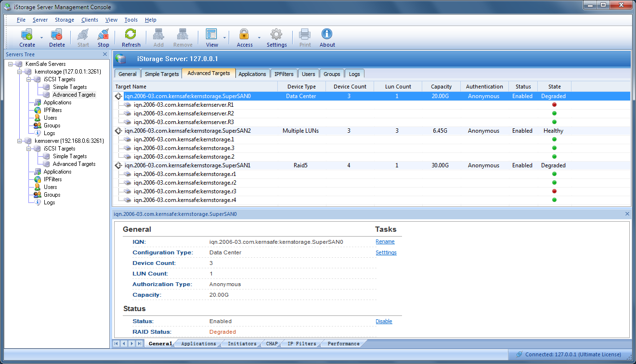This screenshot has height=364, width=636.
Task: Select iqn.2006-03.com.kernsafe:kernserver.R2 row
Action: (x=372, y=113)
